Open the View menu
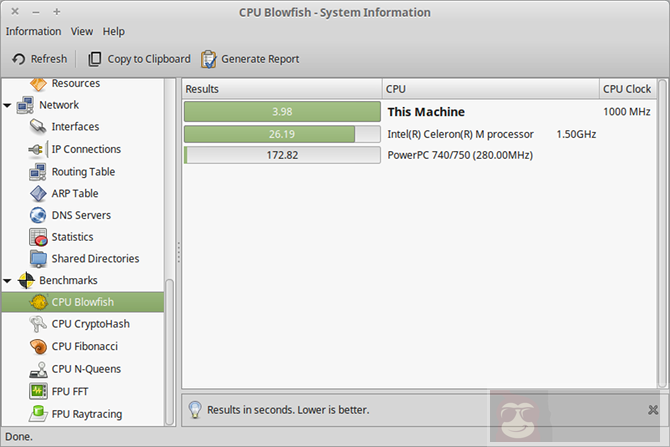670x447 pixels. (x=82, y=32)
